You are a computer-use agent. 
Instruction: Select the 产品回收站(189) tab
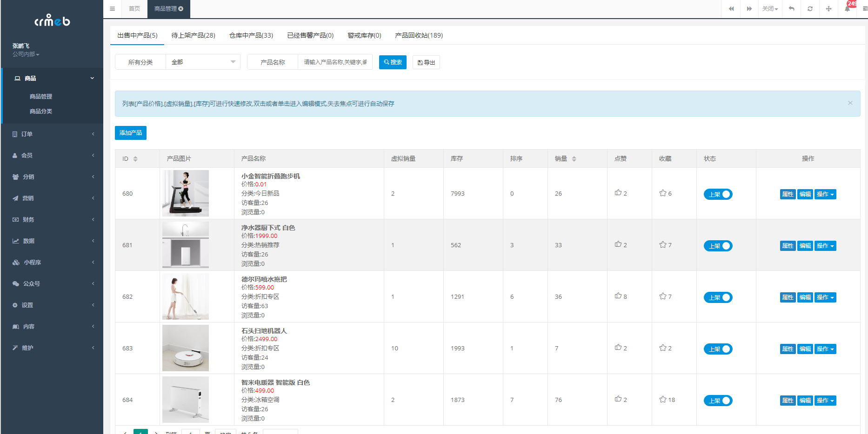click(x=419, y=35)
